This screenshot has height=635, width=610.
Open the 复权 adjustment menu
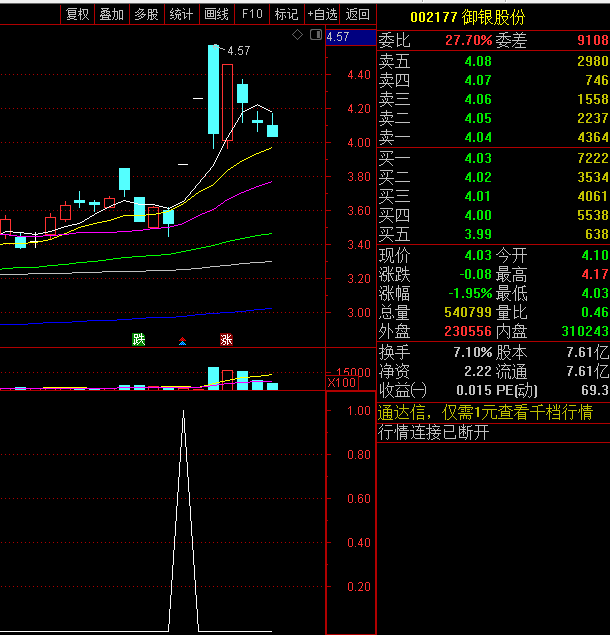click(77, 15)
